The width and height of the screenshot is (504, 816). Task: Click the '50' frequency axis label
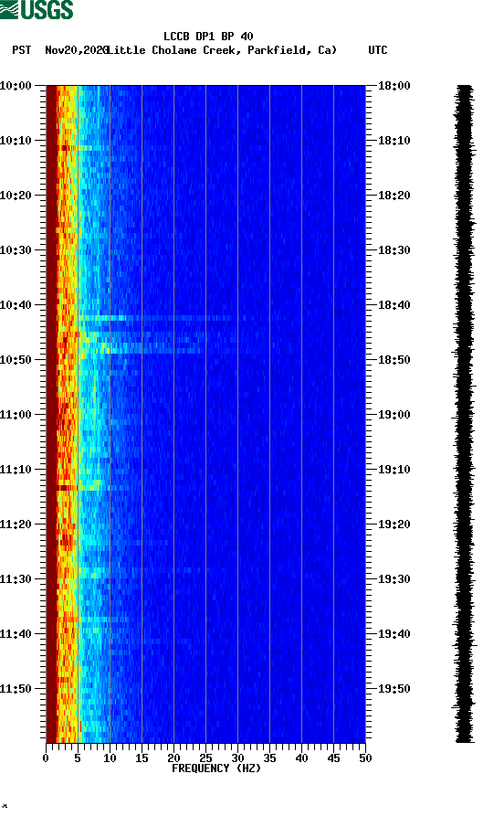365,758
